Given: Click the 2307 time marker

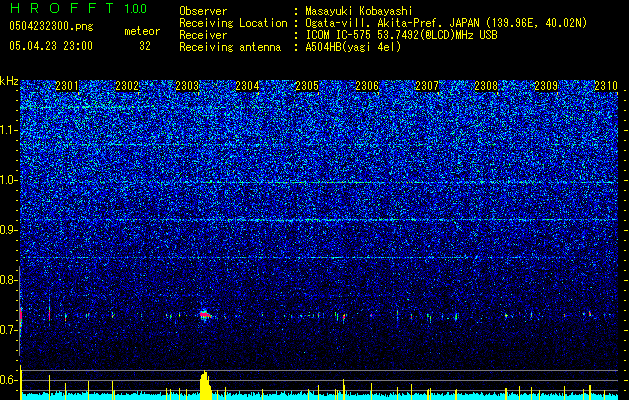Looking at the screenshot, I should click(x=427, y=86).
